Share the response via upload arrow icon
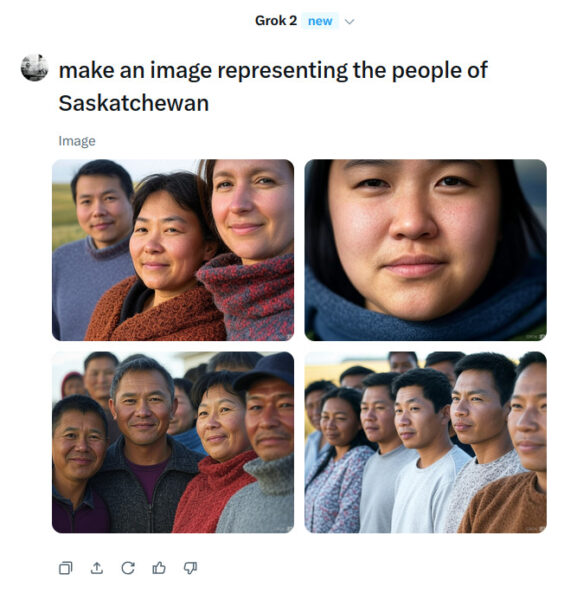The width and height of the screenshot is (577, 600). (x=97, y=568)
